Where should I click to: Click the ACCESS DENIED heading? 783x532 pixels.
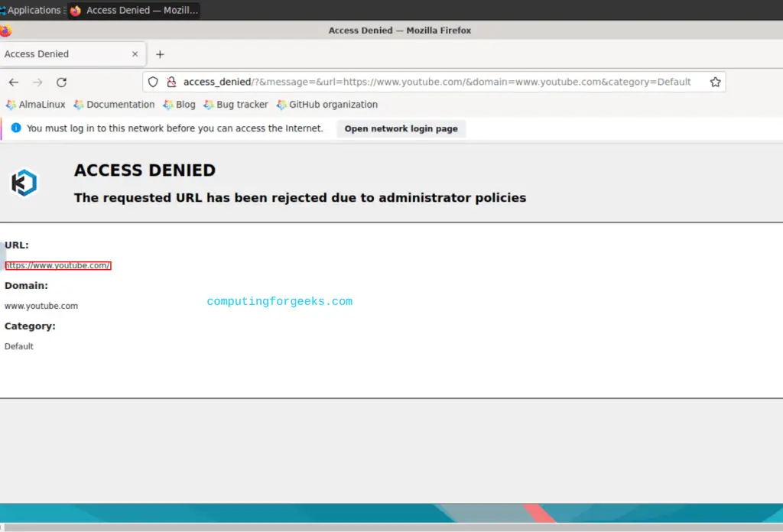point(145,170)
